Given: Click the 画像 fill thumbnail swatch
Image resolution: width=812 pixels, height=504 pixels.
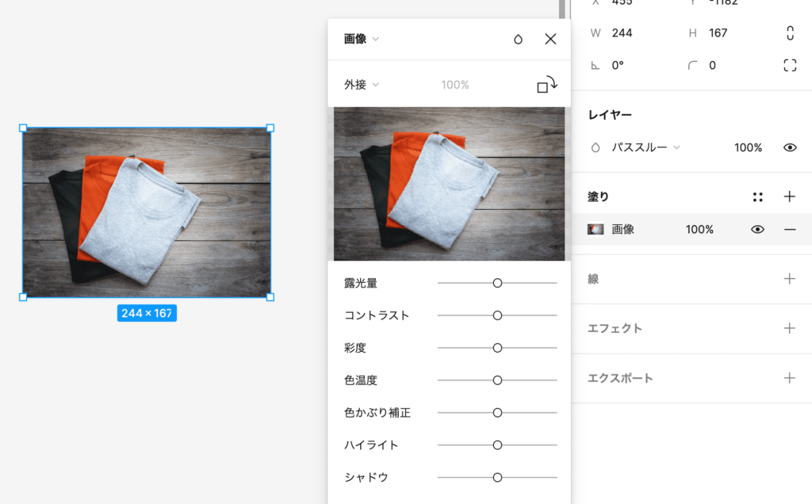Looking at the screenshot, I should click(x=596, y=230).
